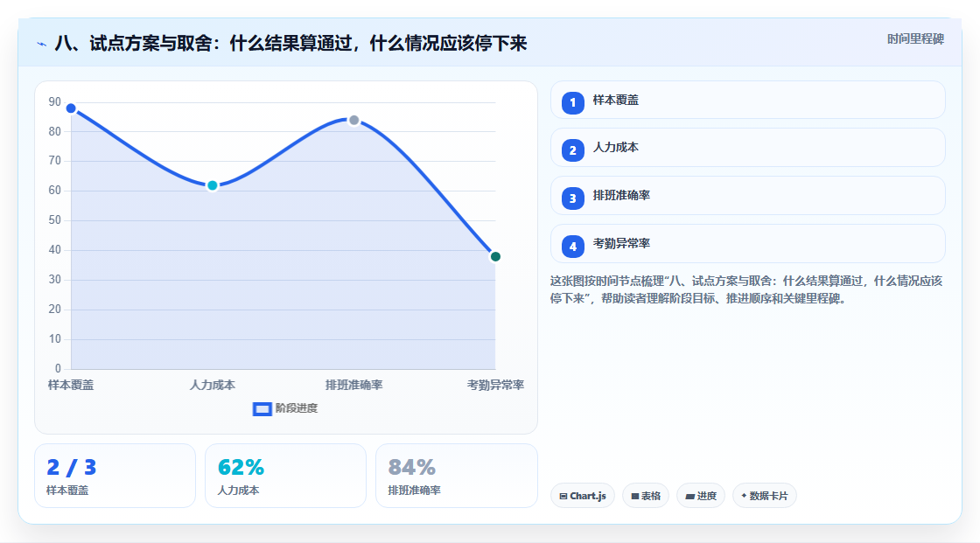980x543 pixels.
Task: Click the number 1 badge for 样本覆盖
Action: pos(572,102)
